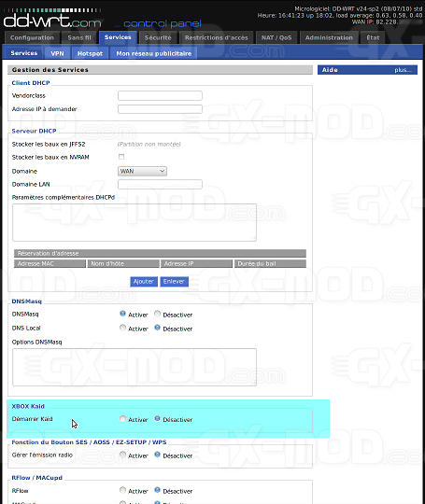Click the Client DHCP section title
This screenshot has height=504, width=425.
click(31, 83)
